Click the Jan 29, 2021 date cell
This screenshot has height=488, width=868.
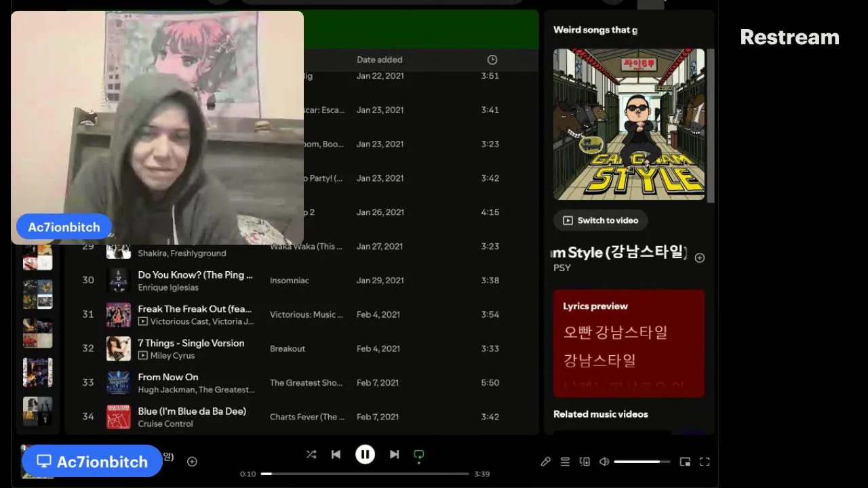[380, 281]
